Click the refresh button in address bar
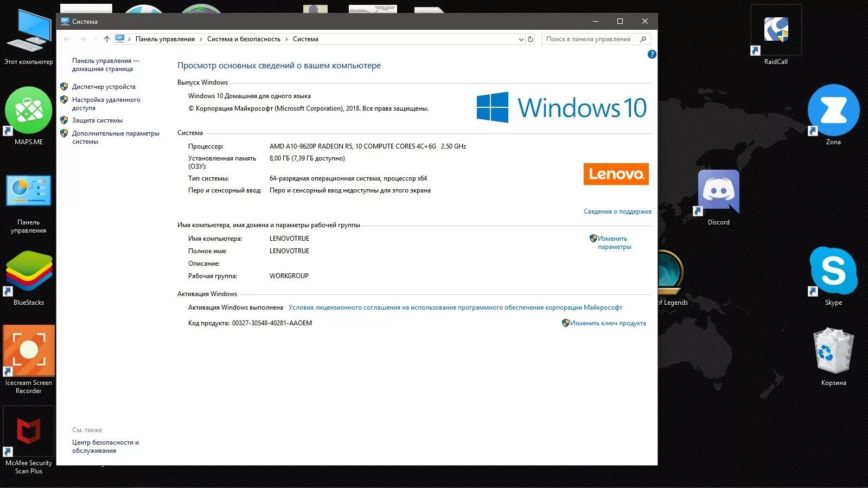 pyautogui.click(x=531, y=39)
